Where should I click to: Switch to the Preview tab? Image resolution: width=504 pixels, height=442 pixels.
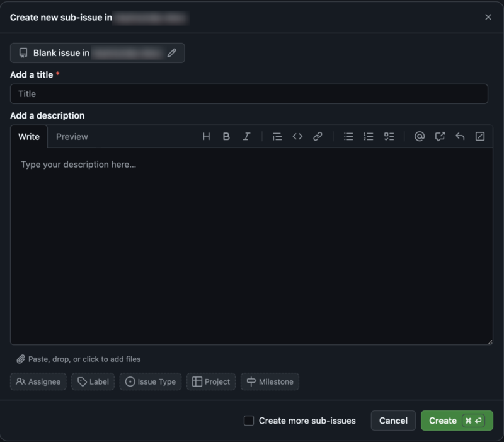pyautogui.click(x=71, y=136)
